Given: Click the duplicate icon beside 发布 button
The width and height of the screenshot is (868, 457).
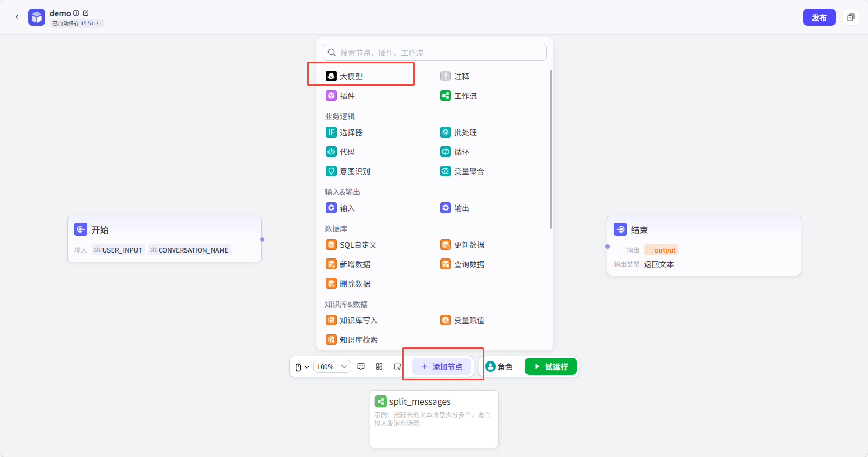Looking at the screenshot, I should pos(850,17).
